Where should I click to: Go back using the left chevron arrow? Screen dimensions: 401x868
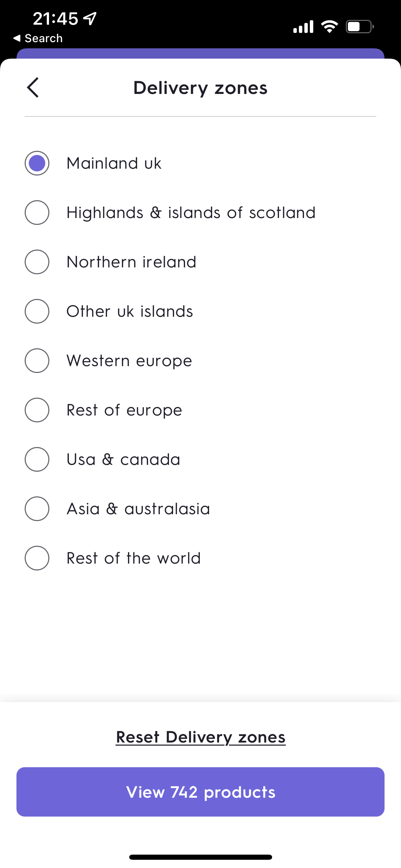[33, 87]
